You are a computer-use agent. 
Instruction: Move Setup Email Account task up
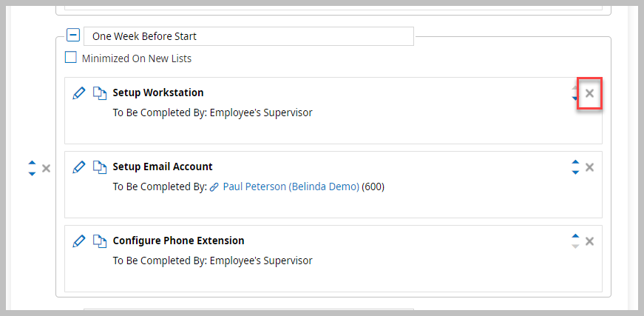tap(575, 163)
